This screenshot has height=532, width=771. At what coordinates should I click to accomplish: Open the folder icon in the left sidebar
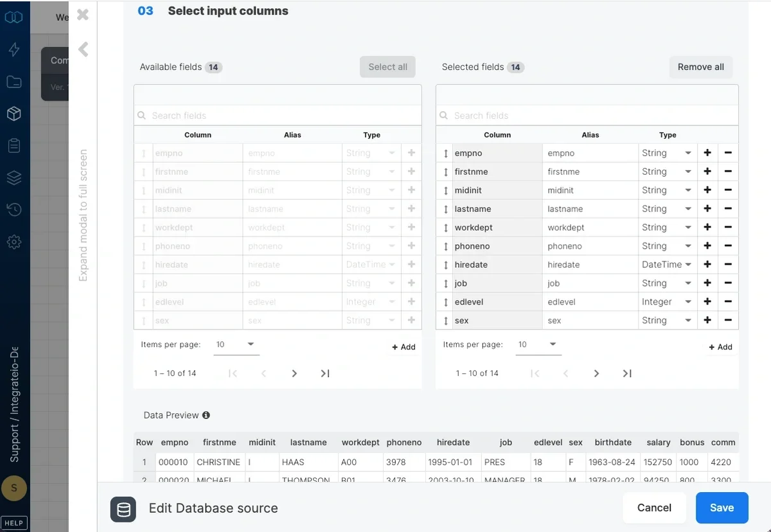click(14, 82)
